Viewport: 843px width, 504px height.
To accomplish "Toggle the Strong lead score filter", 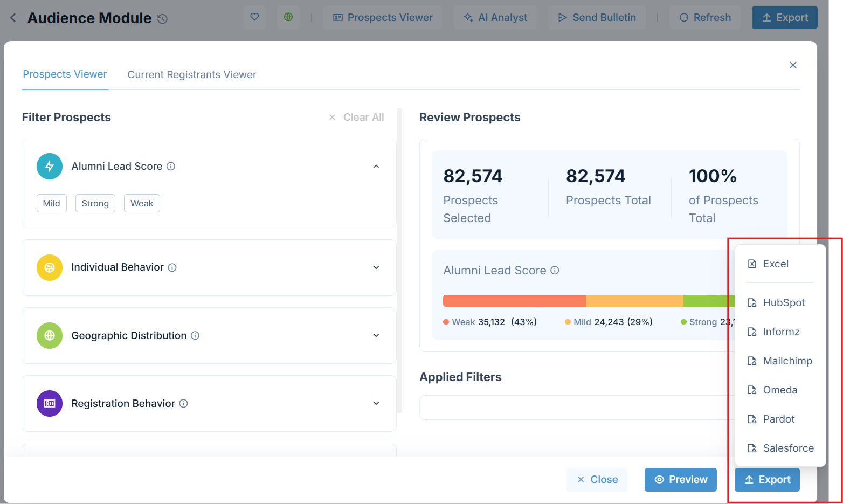I will point(95,203).
